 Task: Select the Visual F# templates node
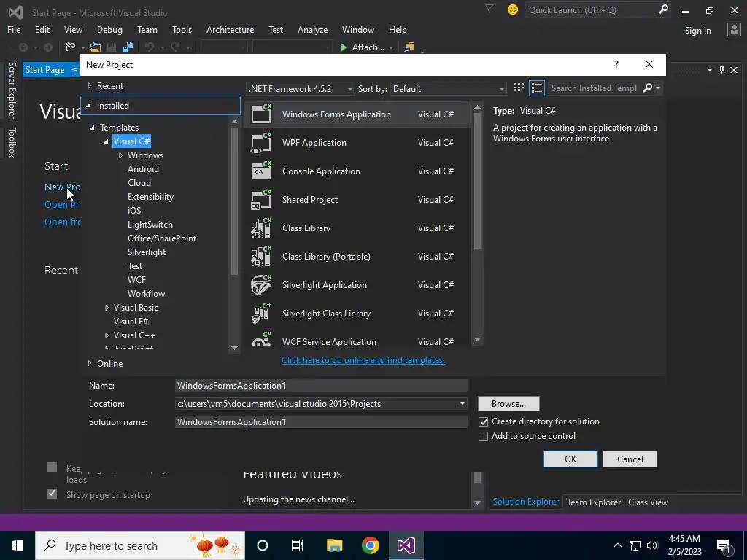click(131, 322)
